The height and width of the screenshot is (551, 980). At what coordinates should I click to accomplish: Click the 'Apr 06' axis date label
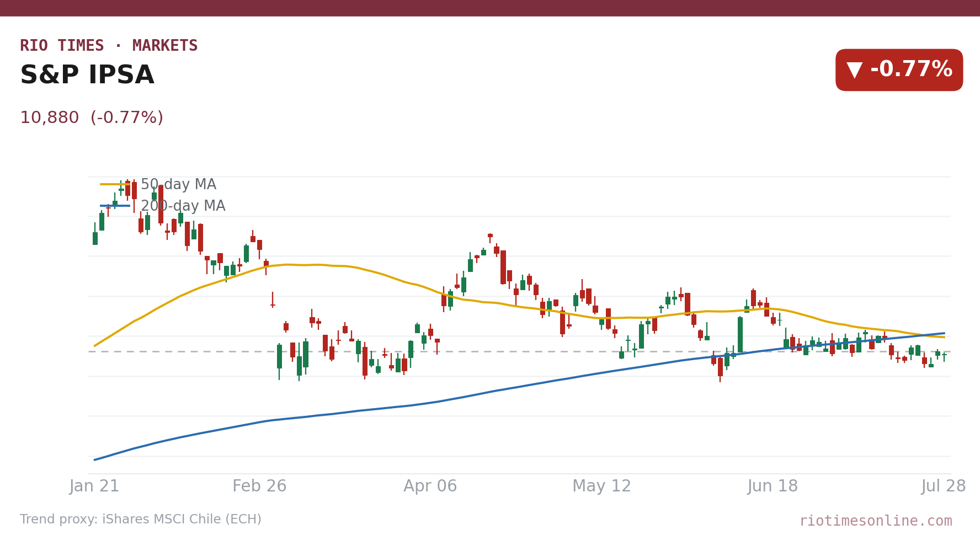[x=430, y=486]
